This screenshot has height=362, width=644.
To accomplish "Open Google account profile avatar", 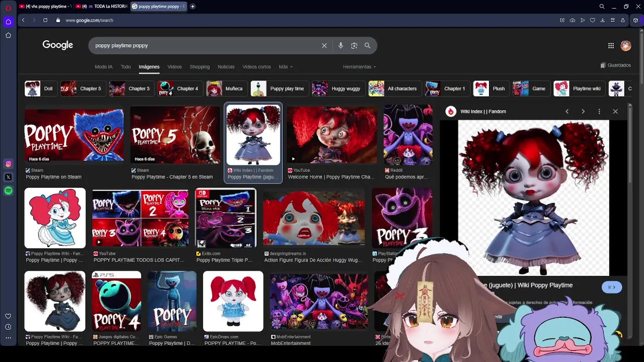I will coord(626,45).
